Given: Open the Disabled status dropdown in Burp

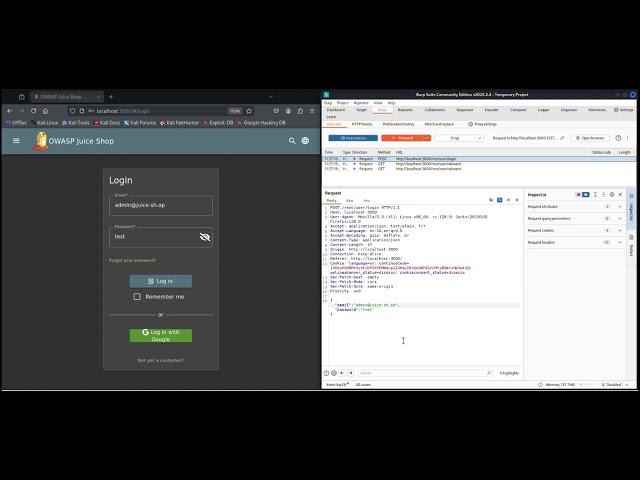Looking at the screenshot, I should coord(615,384).
